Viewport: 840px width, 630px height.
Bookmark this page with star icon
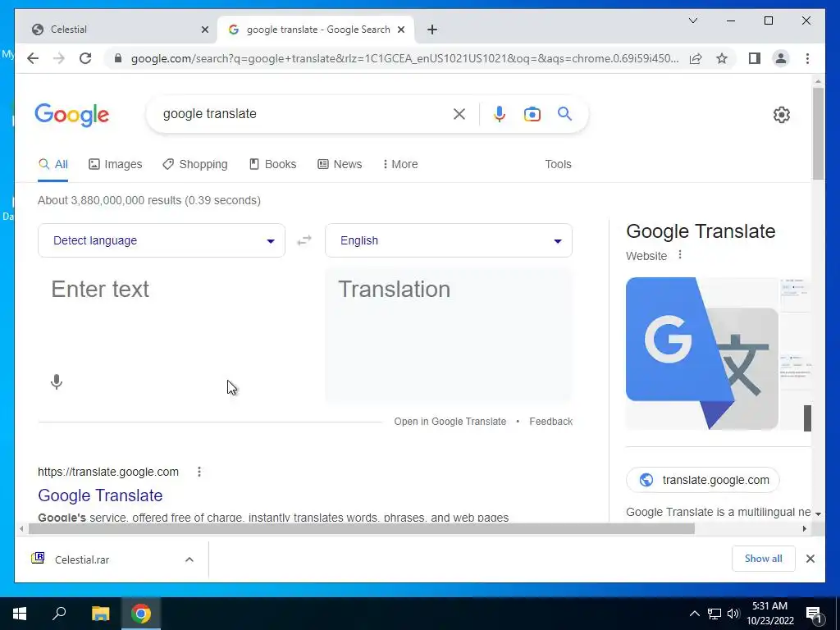(722, 58)
